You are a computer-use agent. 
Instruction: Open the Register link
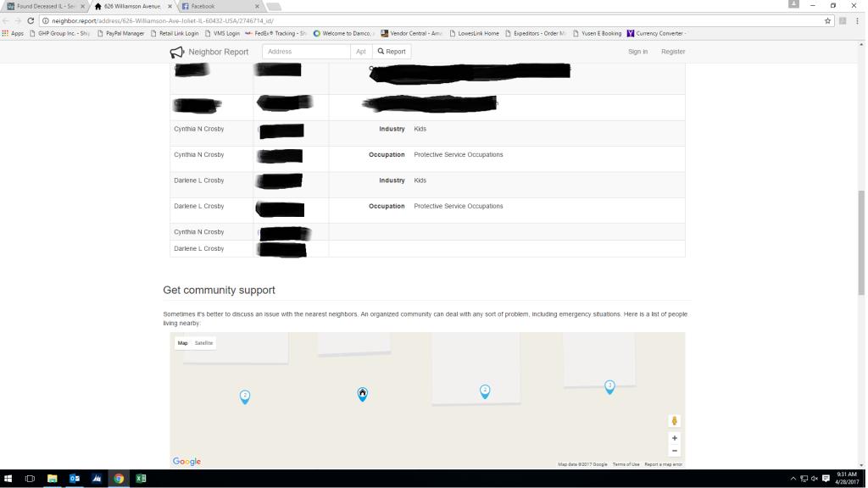click(673, 52)
